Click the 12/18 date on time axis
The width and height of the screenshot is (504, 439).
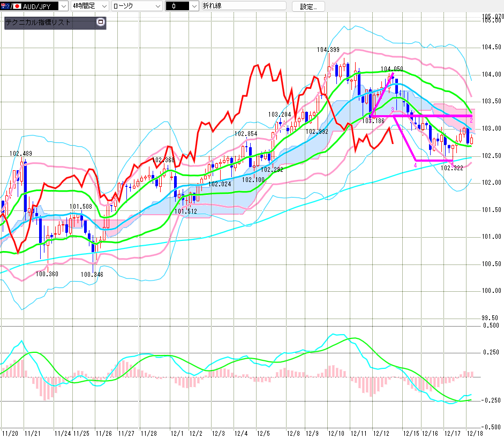(x=475, y=433)
